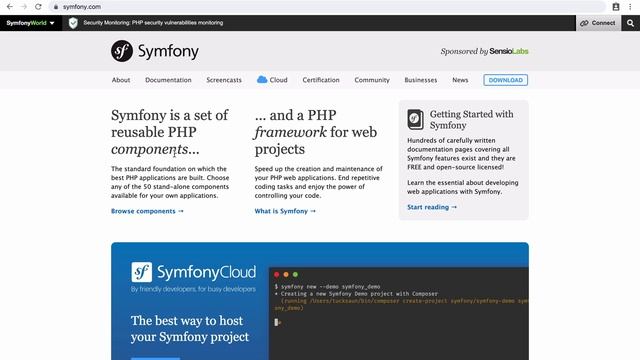640x360 pixels.
Task: Open the browser profile icon
Action: click(x=616, y=7)
